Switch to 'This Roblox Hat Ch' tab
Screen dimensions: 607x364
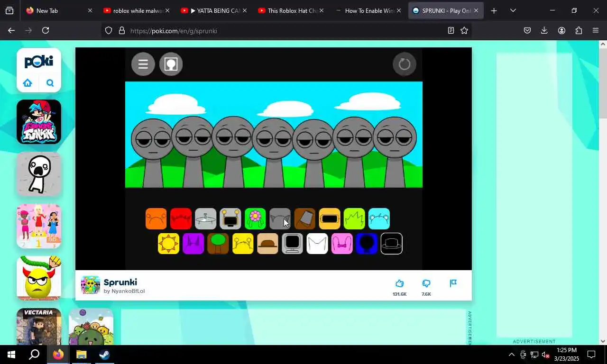point(290,10)
